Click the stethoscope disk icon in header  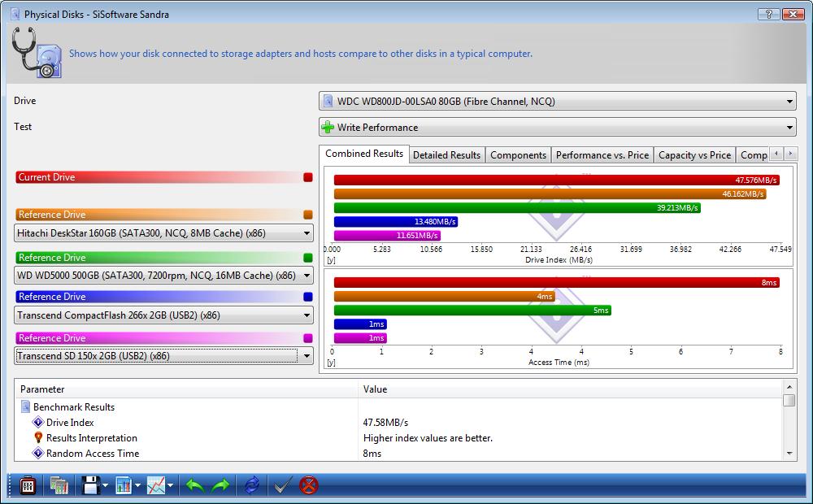click(x=37, y=52)
